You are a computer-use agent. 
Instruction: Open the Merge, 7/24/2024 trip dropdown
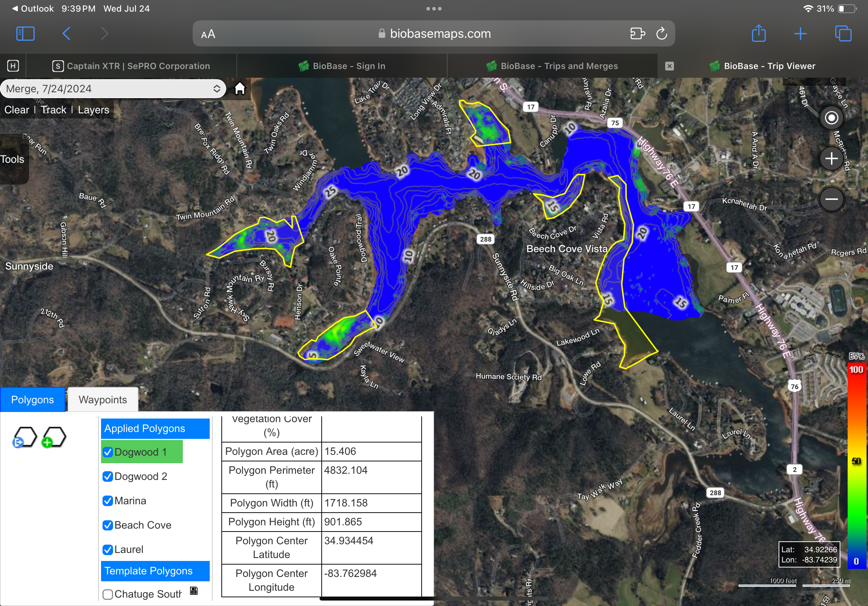coord(113,89)
